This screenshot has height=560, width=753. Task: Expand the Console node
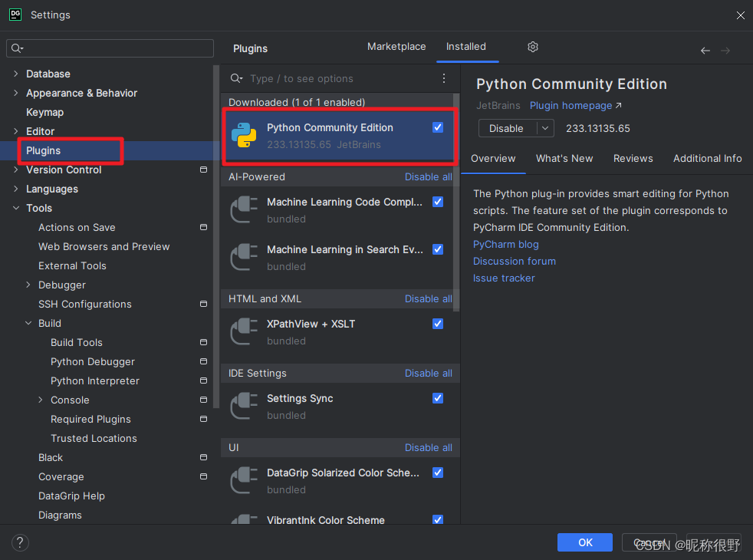tap(41, 400)
